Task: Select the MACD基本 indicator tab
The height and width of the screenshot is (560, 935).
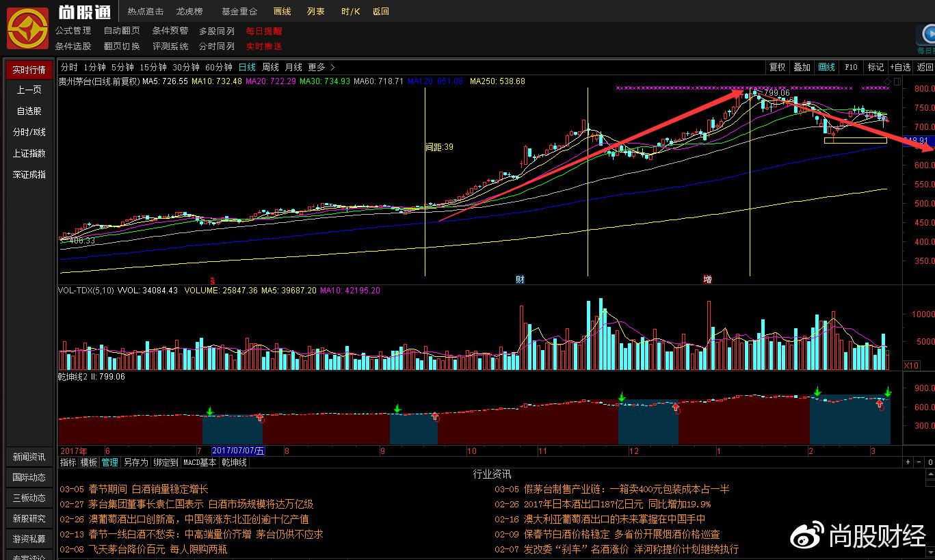Action: tap(200, 462)
